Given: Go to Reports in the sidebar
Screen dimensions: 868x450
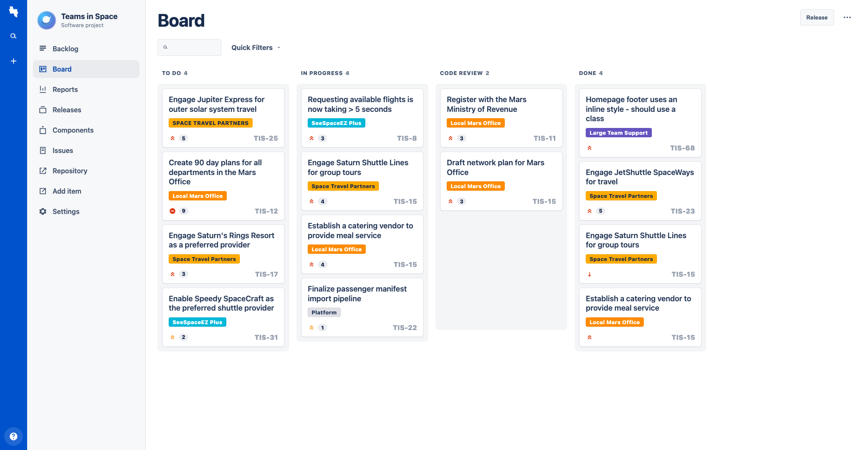Looking at the screenshot, I should tap(65, 89).
